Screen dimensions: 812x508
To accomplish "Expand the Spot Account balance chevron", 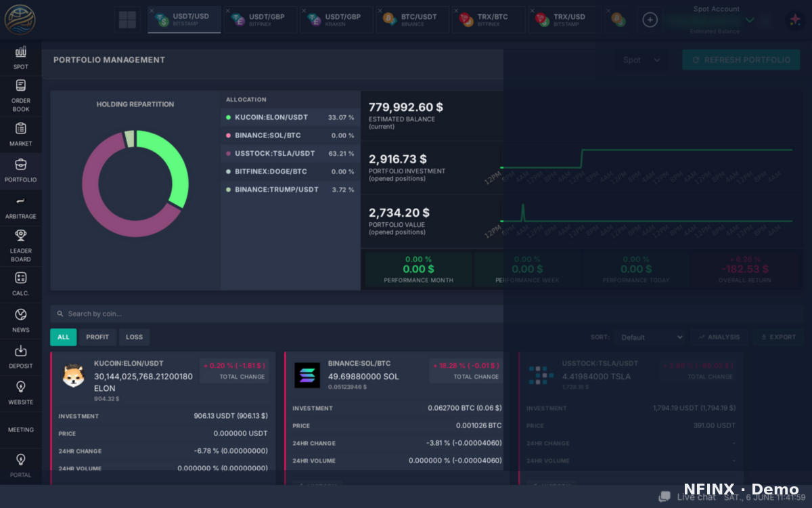I will [x=749, y=20].
